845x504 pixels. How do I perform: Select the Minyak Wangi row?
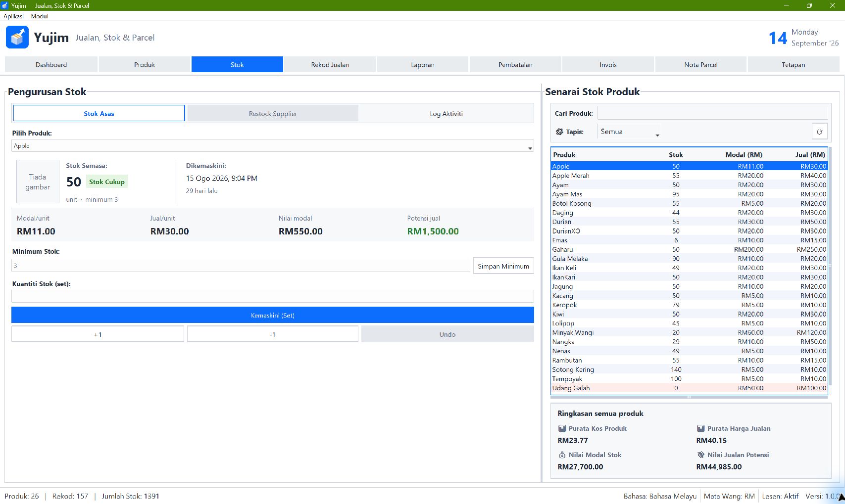689,332
